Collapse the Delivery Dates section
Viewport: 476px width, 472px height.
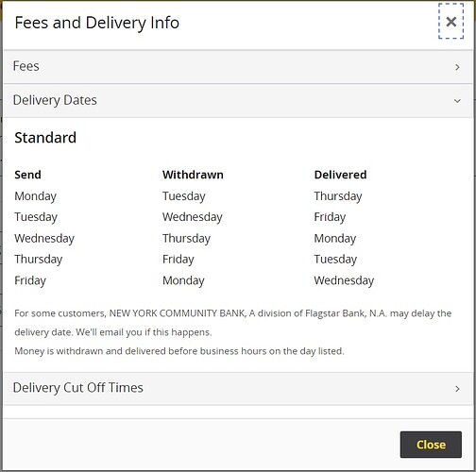[x=238, y=101]
